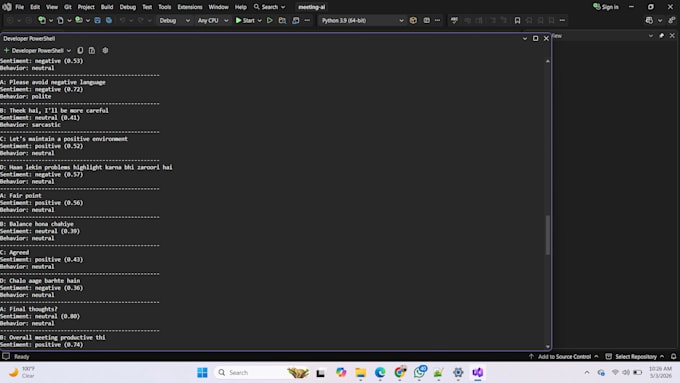This screenshot has width=680, height=383.
Task: Click the Save All icon in toolbar
Action: tap(109, 20)
